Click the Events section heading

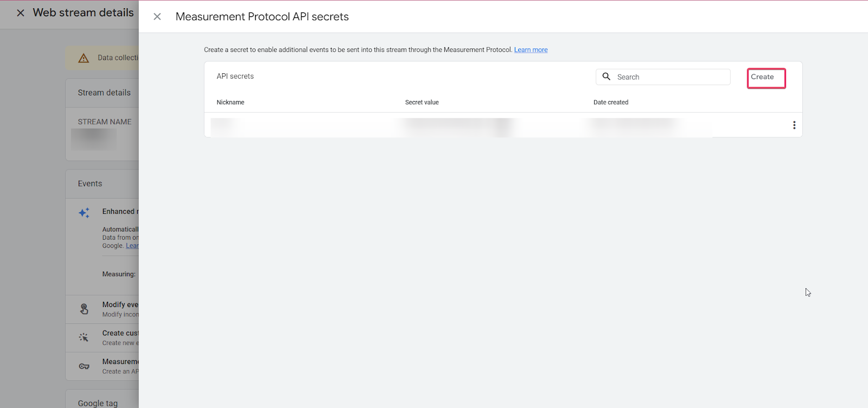(90, 184)
